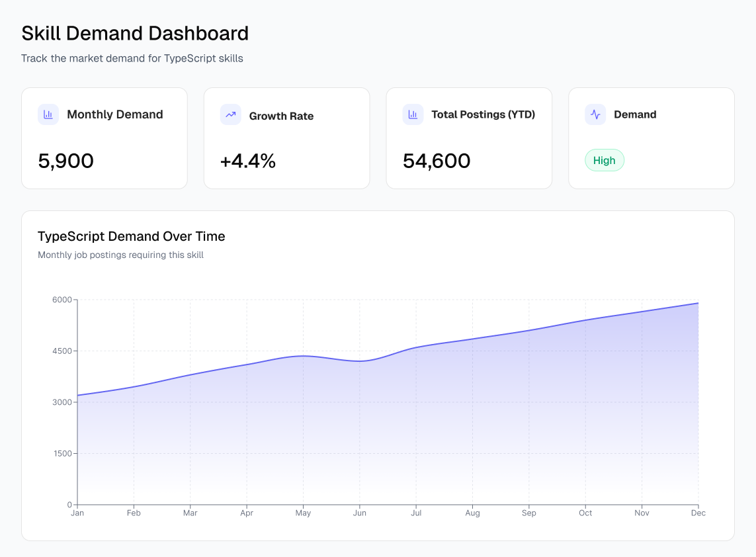756x557 pixels.
Task: Click the bar chart icon on Monthly Demand card
Action: coord(48,114)
